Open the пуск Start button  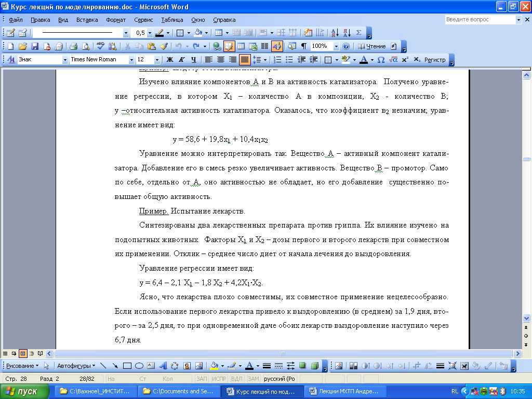pos(24,392)
